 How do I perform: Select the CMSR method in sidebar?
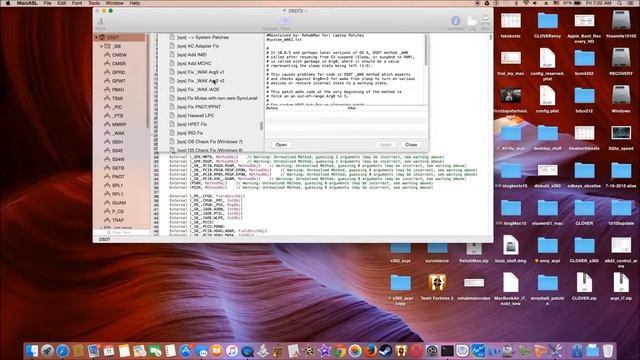[119, 64]
